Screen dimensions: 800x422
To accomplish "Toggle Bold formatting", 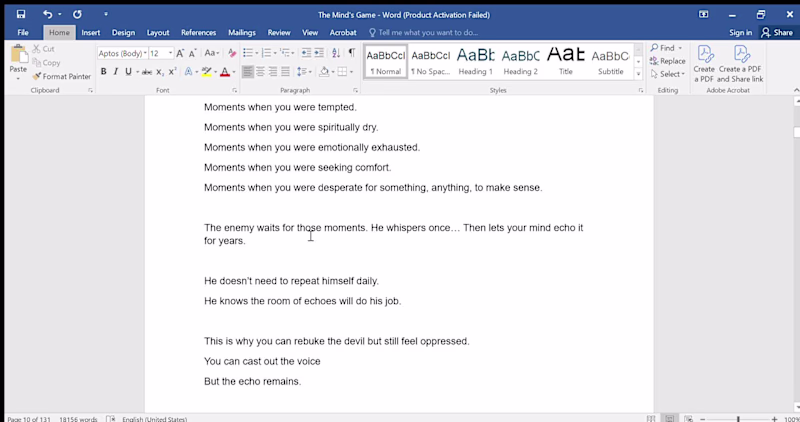I will (x=104, y=71).
